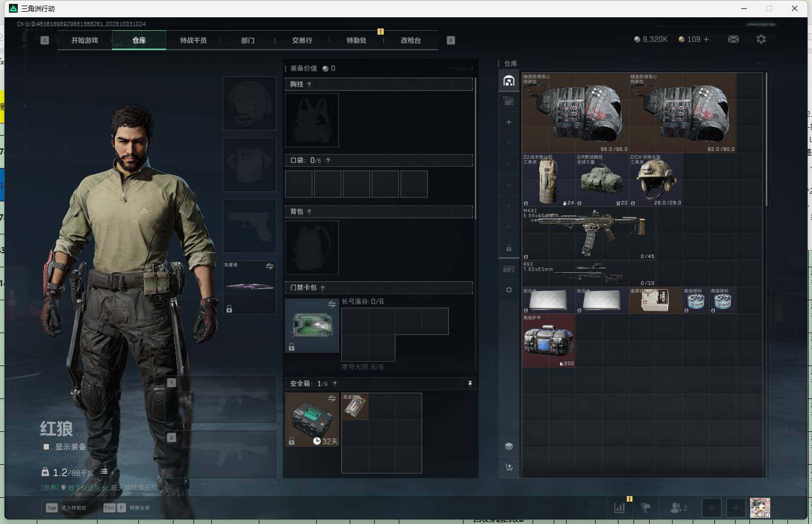This screenshot has height=524, width=812.
Task: Select the D2 tactical hiking backpack
Action: point(549,180)
